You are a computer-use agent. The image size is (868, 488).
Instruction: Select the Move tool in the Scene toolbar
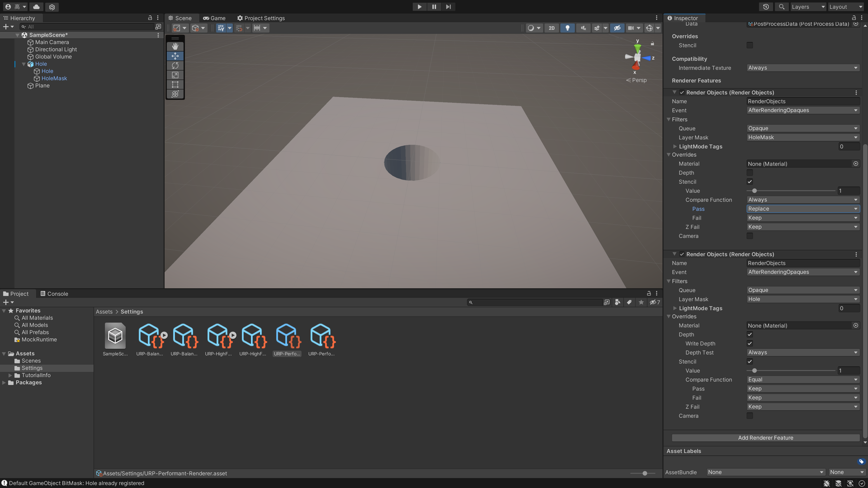[175, 56]
